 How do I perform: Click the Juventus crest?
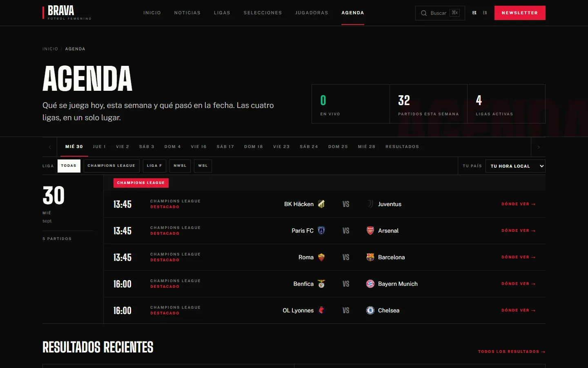[370, 204]
